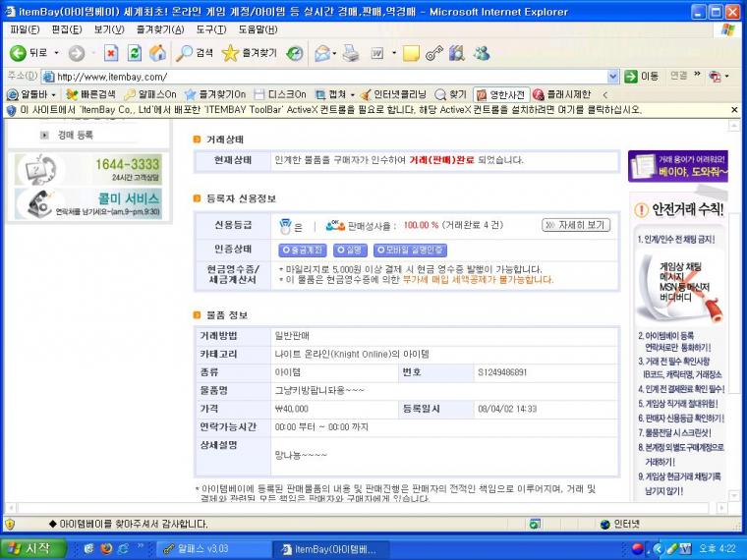Click the 찾기 toolbar button
This screenshot has height=560, width=747.
tap(451, 94)
